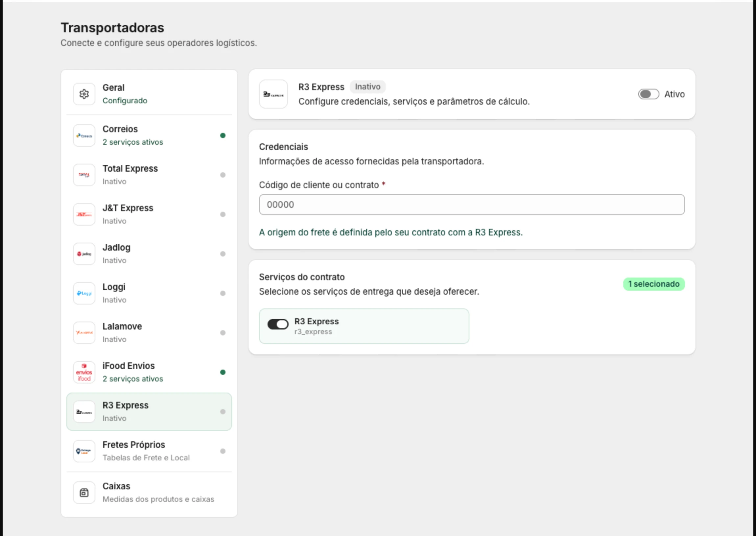Click the R3 Express sidebar logo icon
756x536 pixels.
click(x=84, y=412)
